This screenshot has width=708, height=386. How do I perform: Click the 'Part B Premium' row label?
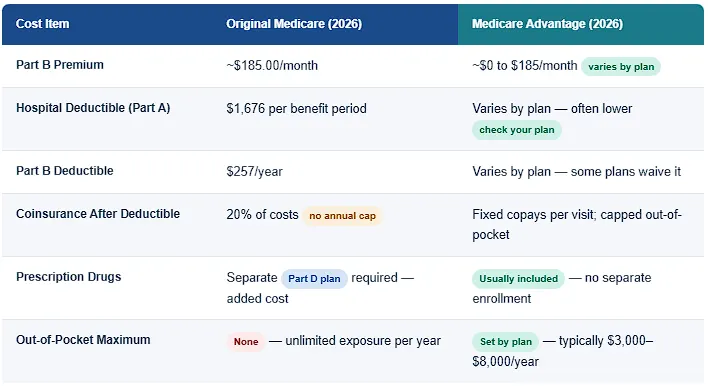60,65
